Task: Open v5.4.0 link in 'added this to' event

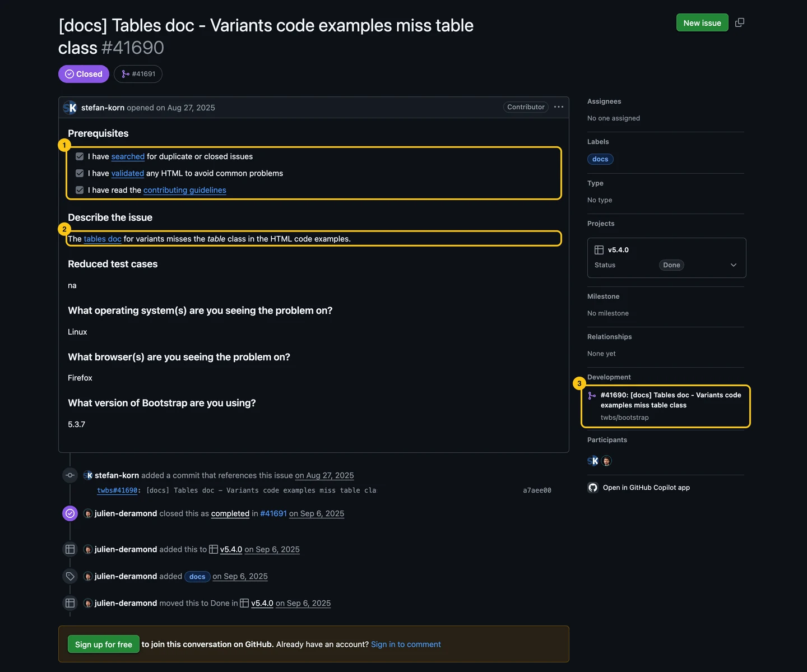Action: coord(231,549)
